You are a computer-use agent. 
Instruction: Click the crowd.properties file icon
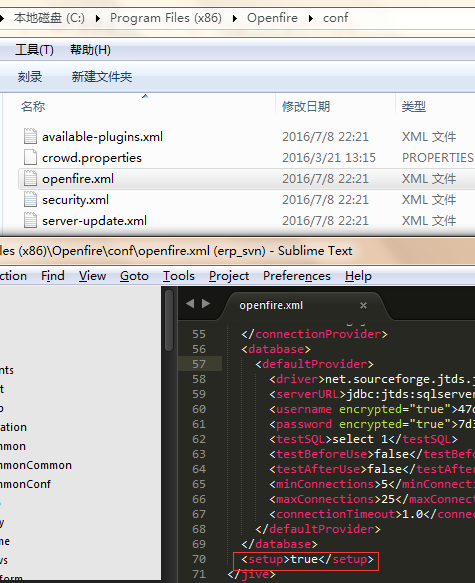30,157
